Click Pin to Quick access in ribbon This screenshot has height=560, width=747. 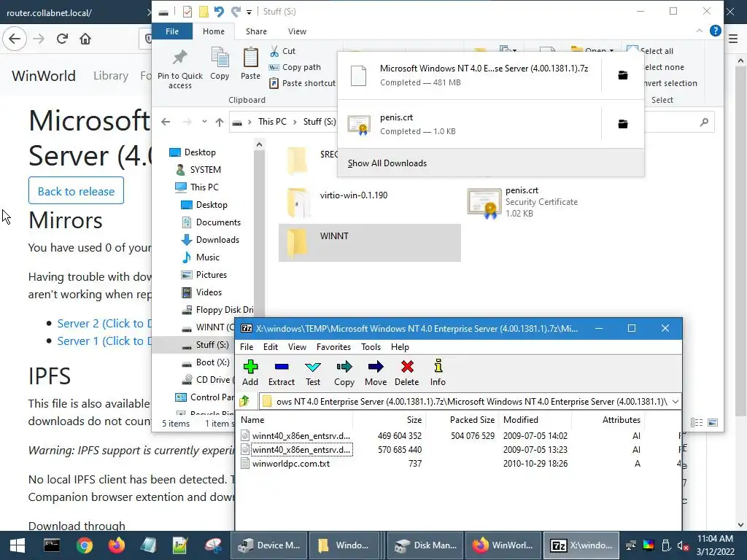tap(180, 69)
